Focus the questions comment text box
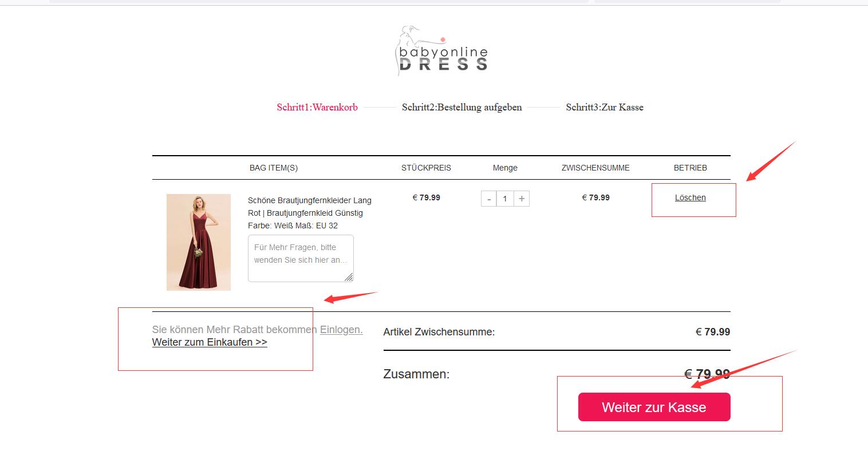Image resolution: width=868 pixels, height=451 pixels. 300,258
